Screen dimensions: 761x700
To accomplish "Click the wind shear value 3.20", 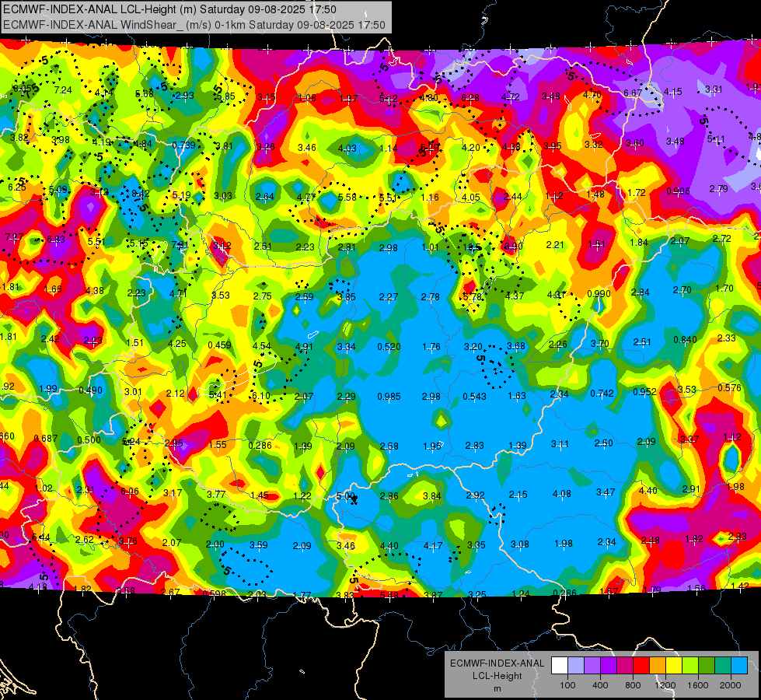I will 473,346.
